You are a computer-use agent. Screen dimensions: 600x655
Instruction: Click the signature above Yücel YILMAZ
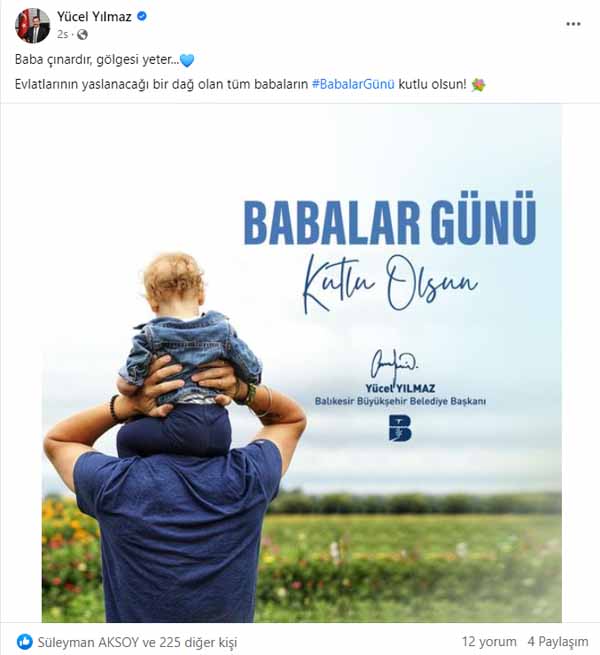394,365
